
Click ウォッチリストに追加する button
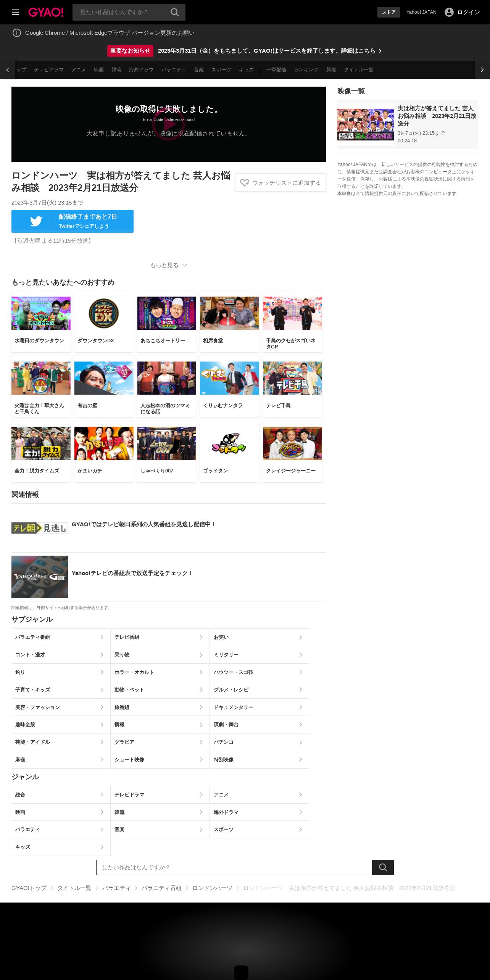click(280, 183)
